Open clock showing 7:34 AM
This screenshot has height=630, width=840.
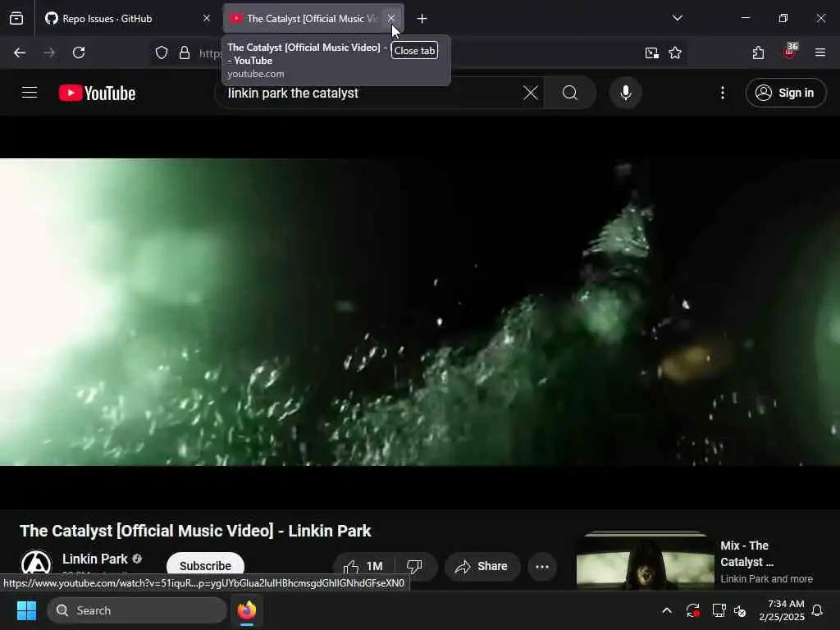coord(782,610)
